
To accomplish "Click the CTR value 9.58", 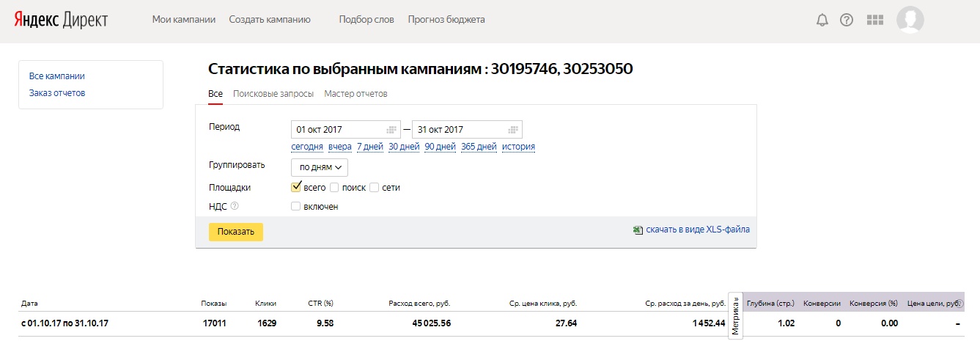I will coord(324,323).
